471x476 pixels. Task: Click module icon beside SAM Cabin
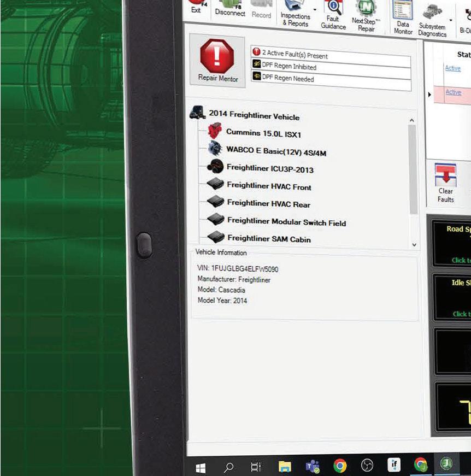point(216,237)
